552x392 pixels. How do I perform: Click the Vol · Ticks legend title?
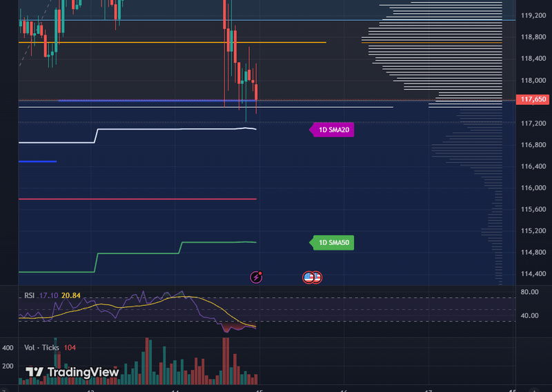coord(41,348)
